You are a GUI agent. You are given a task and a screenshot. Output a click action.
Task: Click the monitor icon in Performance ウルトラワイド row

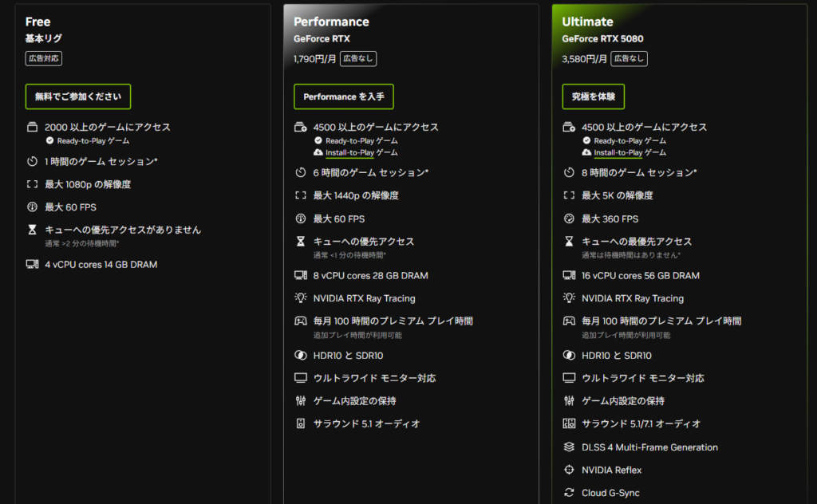click(x=301, y=378)
